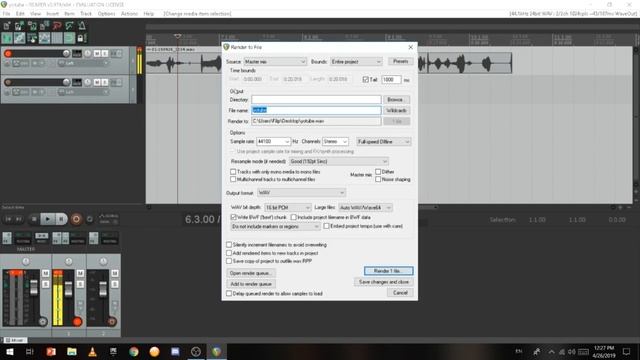Solo mixer channel 1
The height and width of the screenshot is (360, 640).
click(80, 284)
